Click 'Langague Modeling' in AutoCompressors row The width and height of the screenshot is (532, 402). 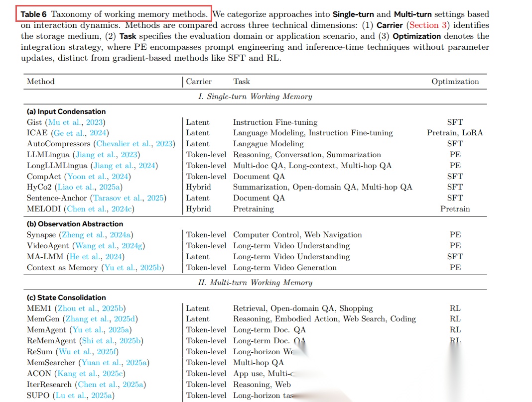(x=268, y=144)
